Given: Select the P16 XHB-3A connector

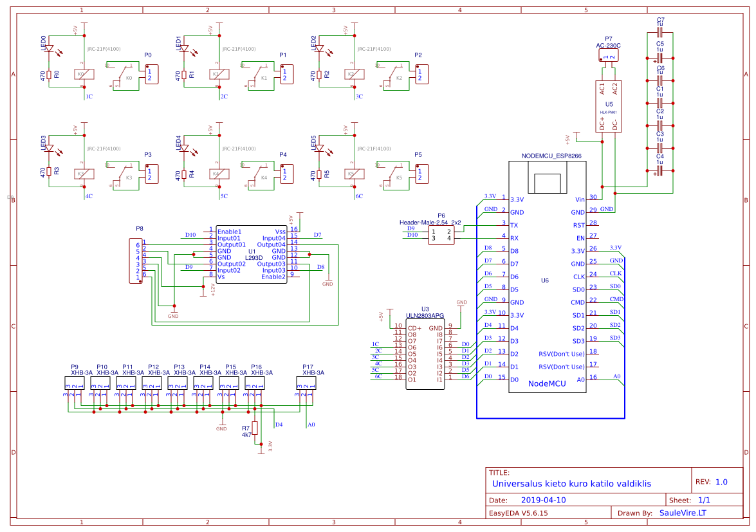Looking at the screenshot, I should [255, 383].
